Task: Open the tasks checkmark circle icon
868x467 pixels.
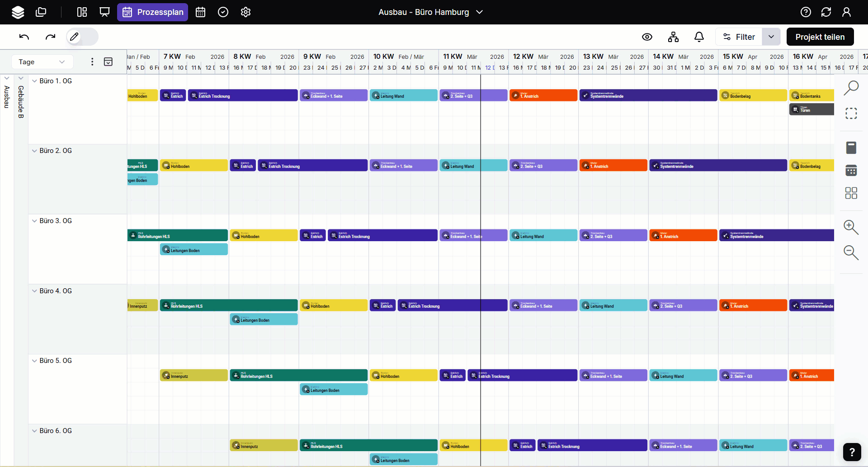Action: tap(223, 12)
